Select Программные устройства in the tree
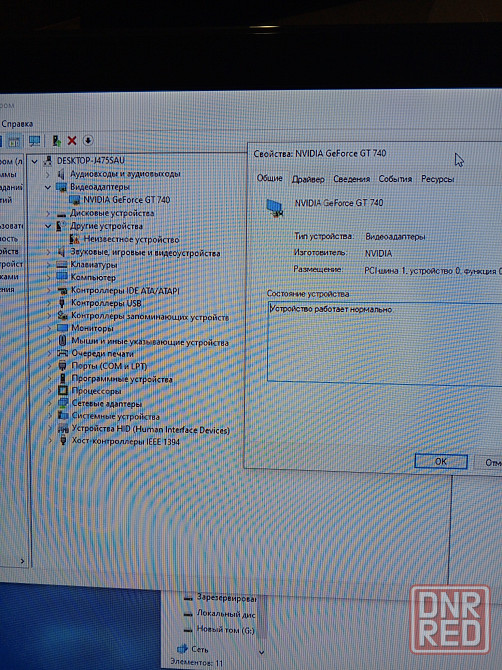This screenshot has width=502, height=670. 122,379
